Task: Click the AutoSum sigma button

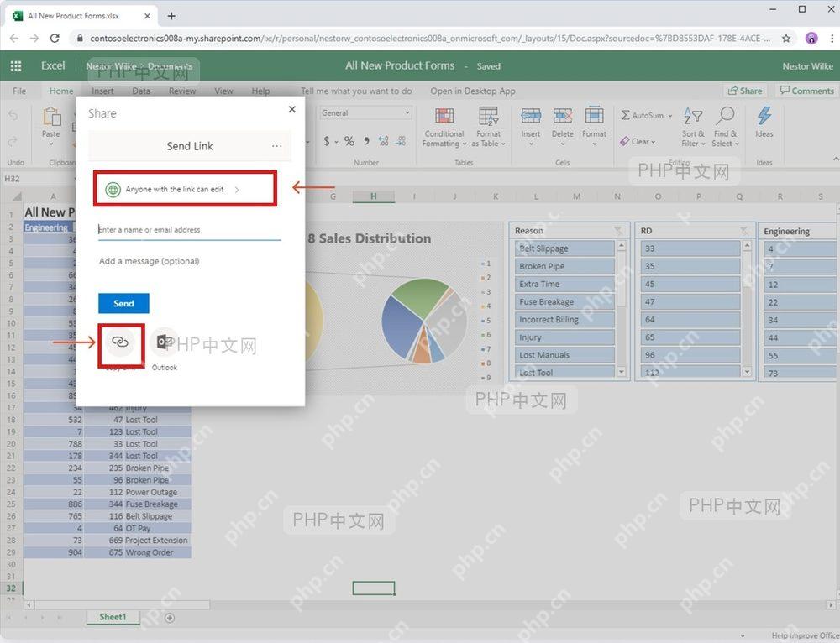Action: (x=642, y=115)
